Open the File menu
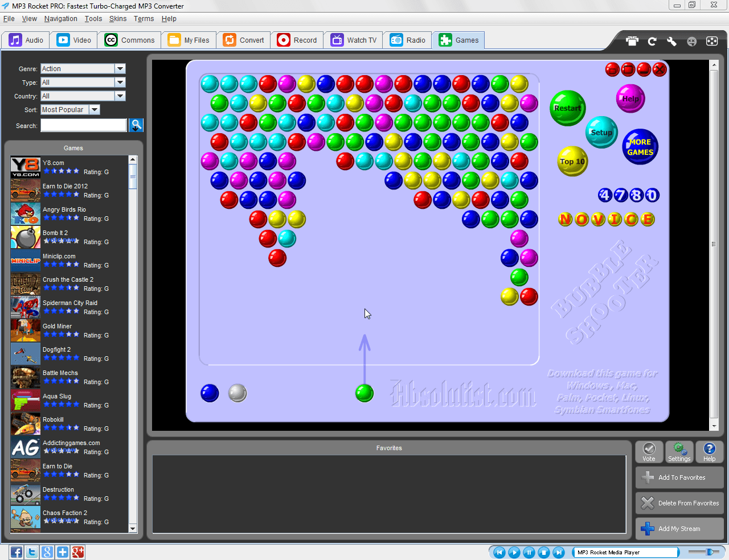 pos(9,19)
